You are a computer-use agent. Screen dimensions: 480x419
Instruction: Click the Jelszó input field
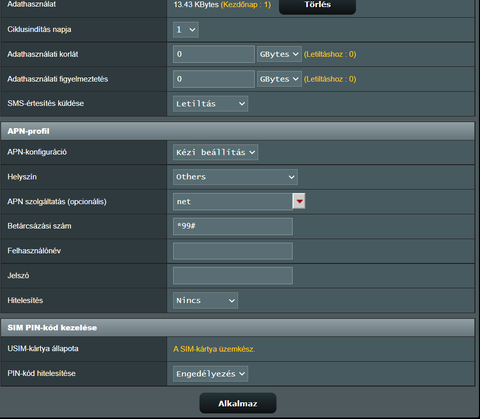pyautogui.click(x=233, y=276)
